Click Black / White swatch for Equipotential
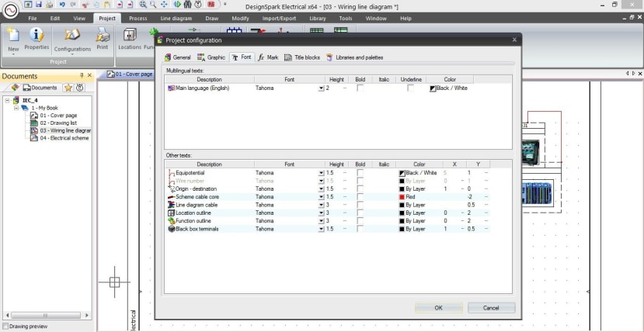This screenshot has width=644, height=332. [x=402, y=174]
